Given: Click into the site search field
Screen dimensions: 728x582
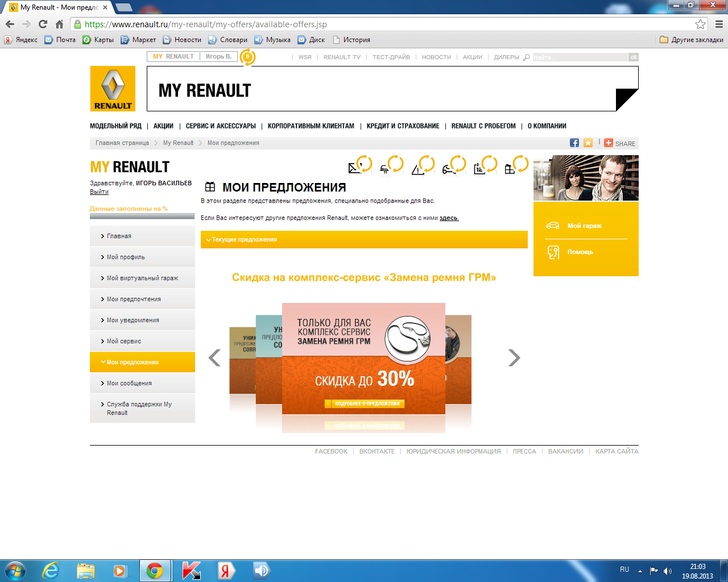Looking at the screenshot, I should tap(580, 57).
